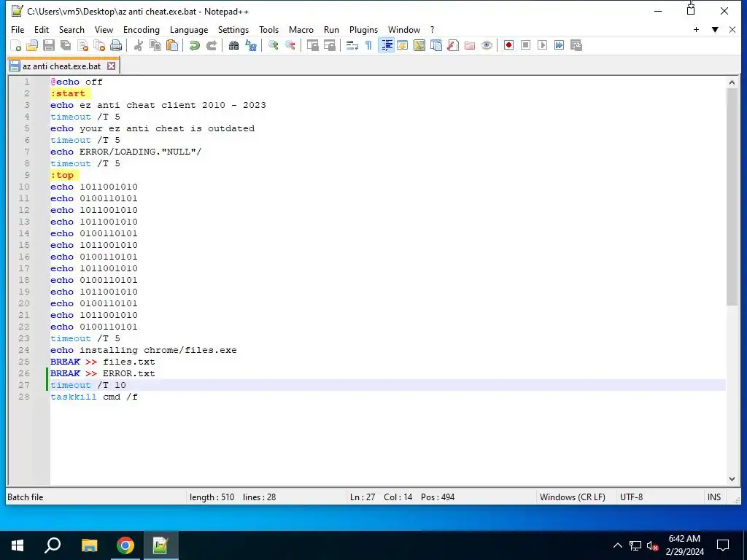747x560 pixels.
Task: Click the Print toolbar icon
Action: pos(116,45)
